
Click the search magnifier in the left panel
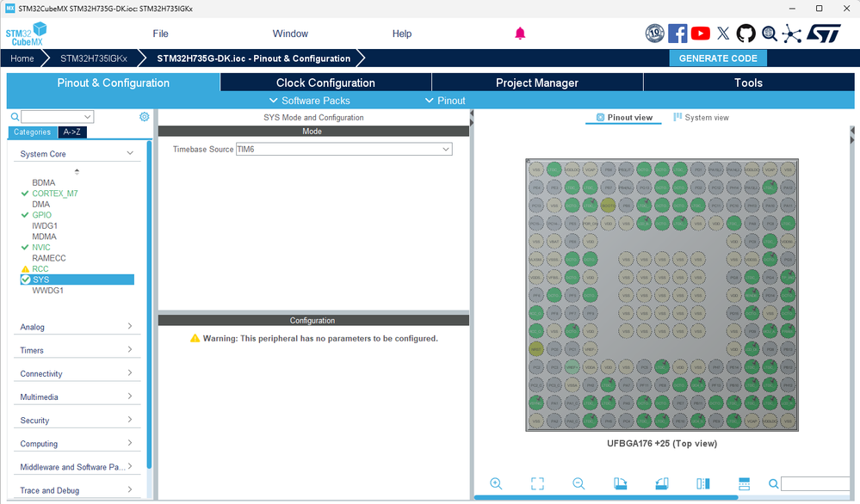[15, 117]
